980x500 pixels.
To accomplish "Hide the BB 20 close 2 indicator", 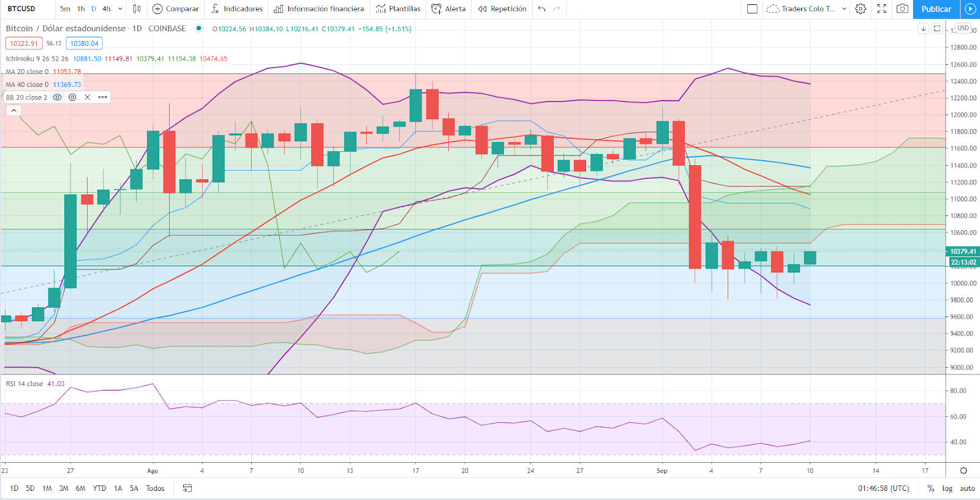I will [58, 97].
